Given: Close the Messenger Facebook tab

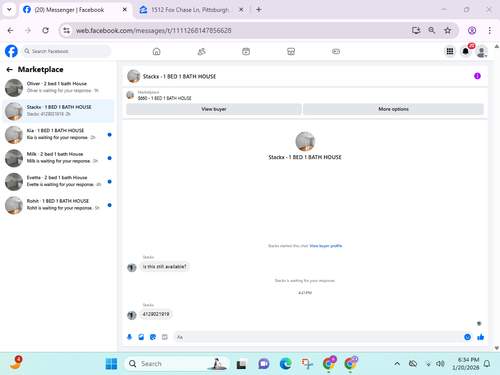Looking at the screenshot, I should click(x=125, y=10).
